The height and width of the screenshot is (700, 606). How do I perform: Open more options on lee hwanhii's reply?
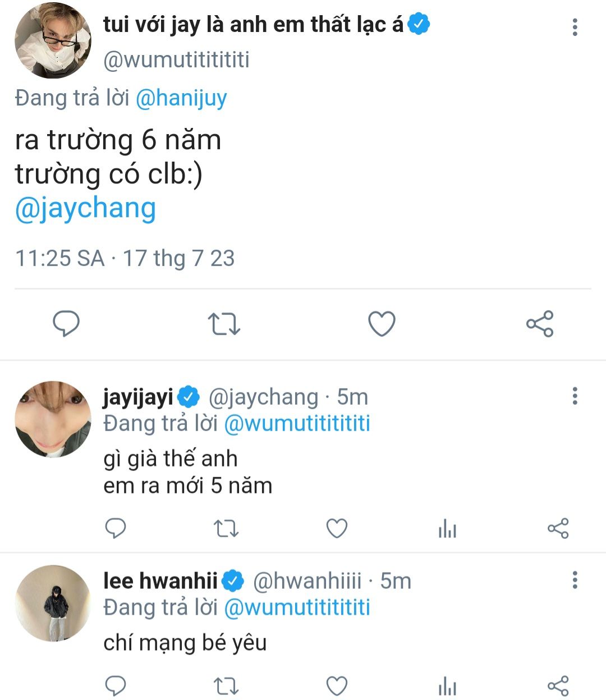coord(575,580)
